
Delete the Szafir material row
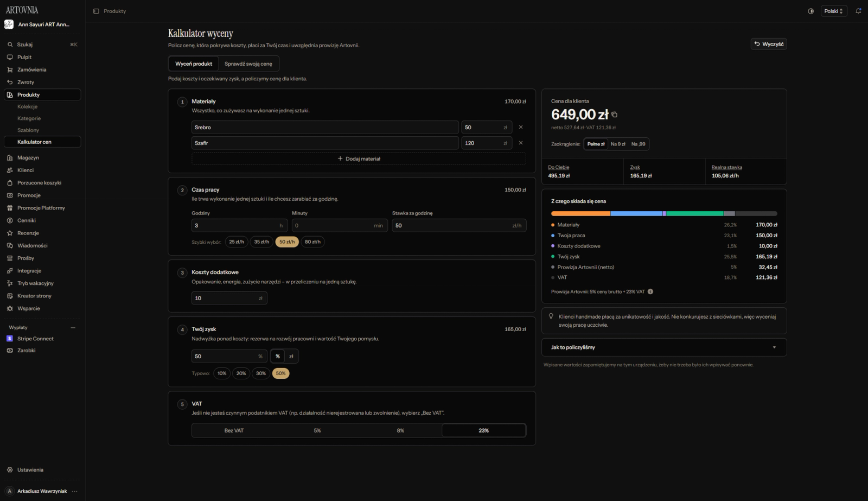tap(521, 143)
